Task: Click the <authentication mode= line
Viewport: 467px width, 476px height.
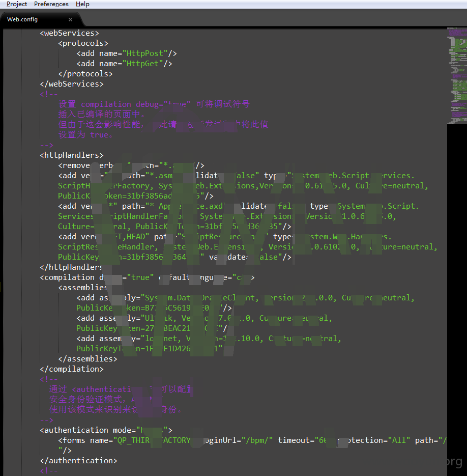Action: pyautogui.click(x=106, y=430)
